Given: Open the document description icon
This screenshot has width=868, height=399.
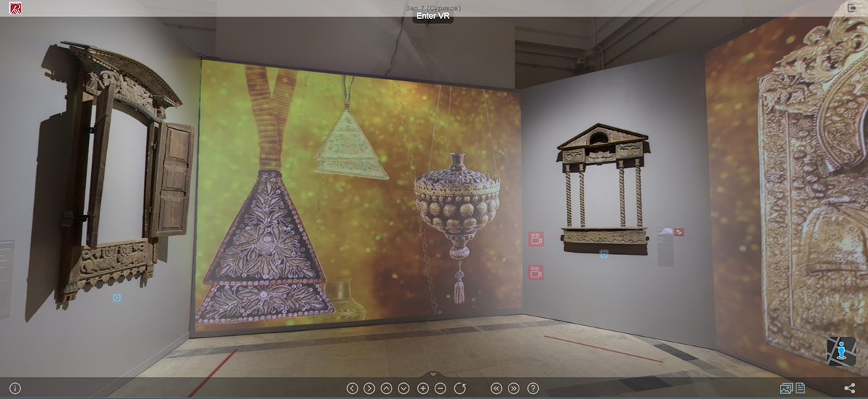Looking at the screenshot, I should point(801,388).
